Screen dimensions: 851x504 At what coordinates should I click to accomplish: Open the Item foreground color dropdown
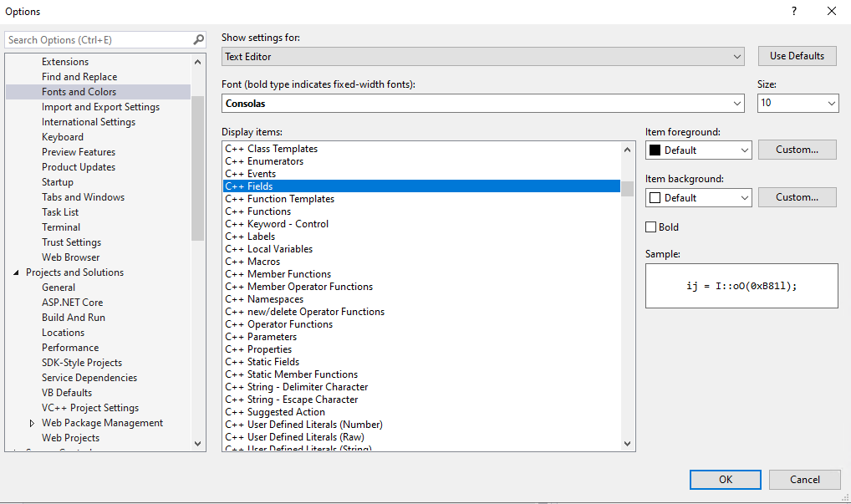click(x=698, y=150)
